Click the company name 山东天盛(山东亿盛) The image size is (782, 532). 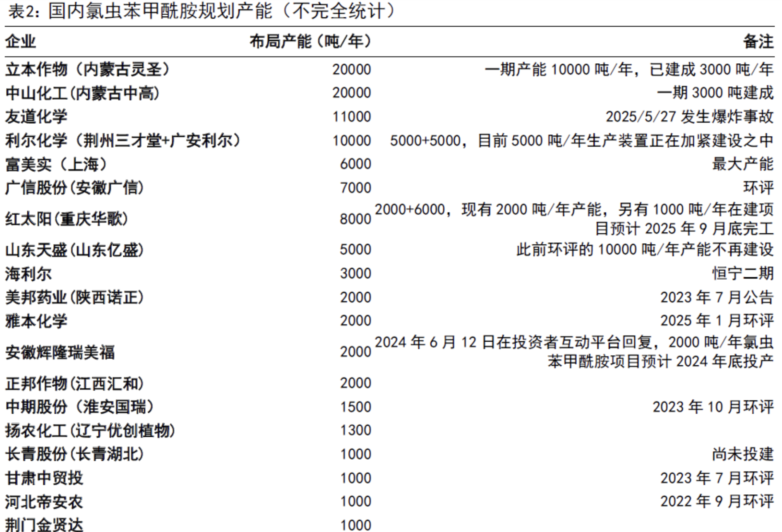pyautogui.click(x=74, y=250)
